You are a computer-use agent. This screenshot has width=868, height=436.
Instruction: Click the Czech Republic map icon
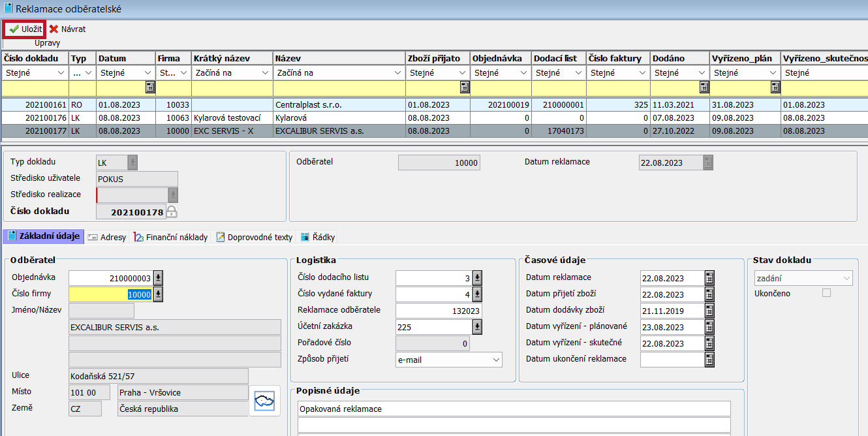(266, 400)
